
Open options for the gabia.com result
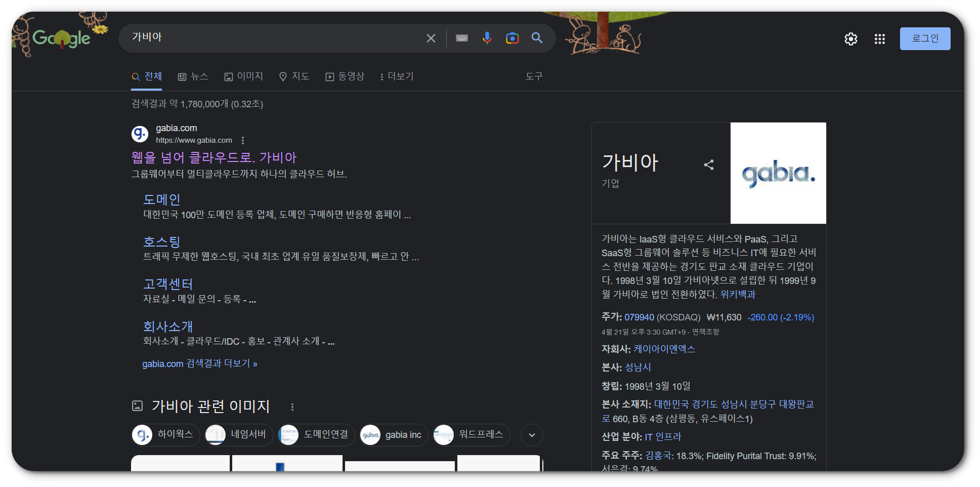pyautogui.click(x=242, y=140)
